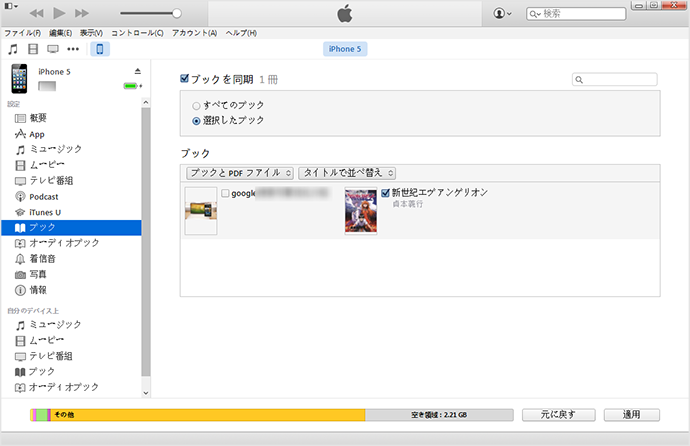Check the google book checkbox

tap(225, 193)
